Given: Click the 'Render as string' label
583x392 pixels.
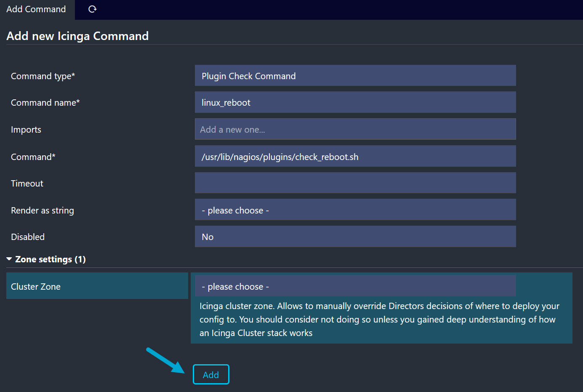Looking at the screenshot, I should [x=42, y=211].
